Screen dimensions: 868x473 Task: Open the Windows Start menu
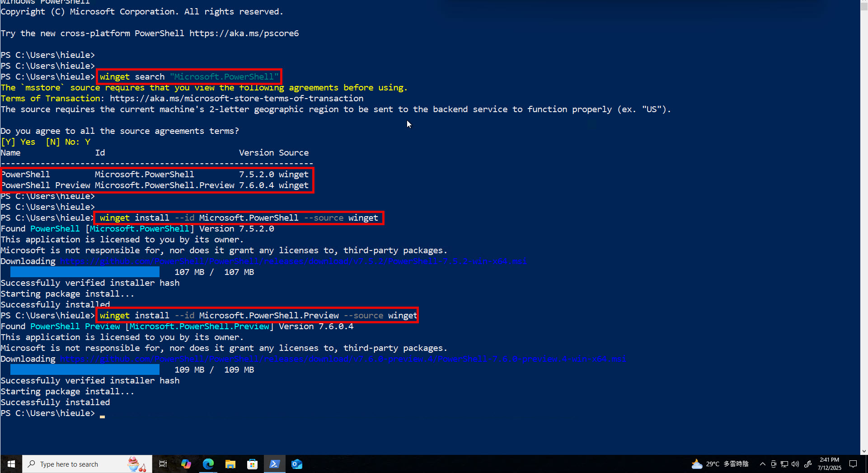[11, 464]
